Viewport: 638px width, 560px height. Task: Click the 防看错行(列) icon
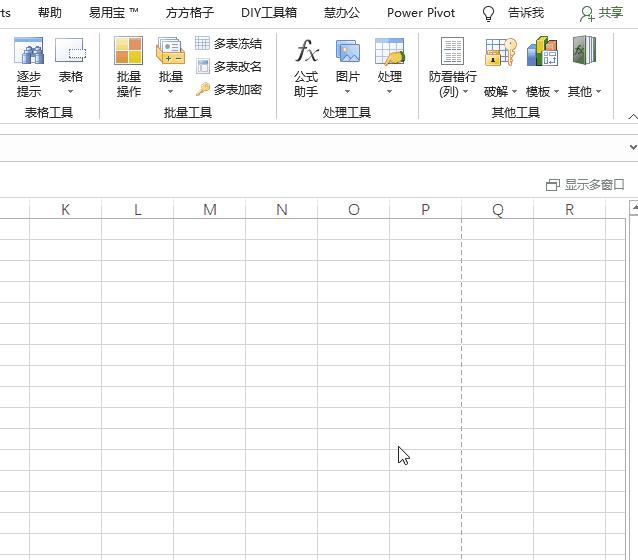(x=452, y=51)
